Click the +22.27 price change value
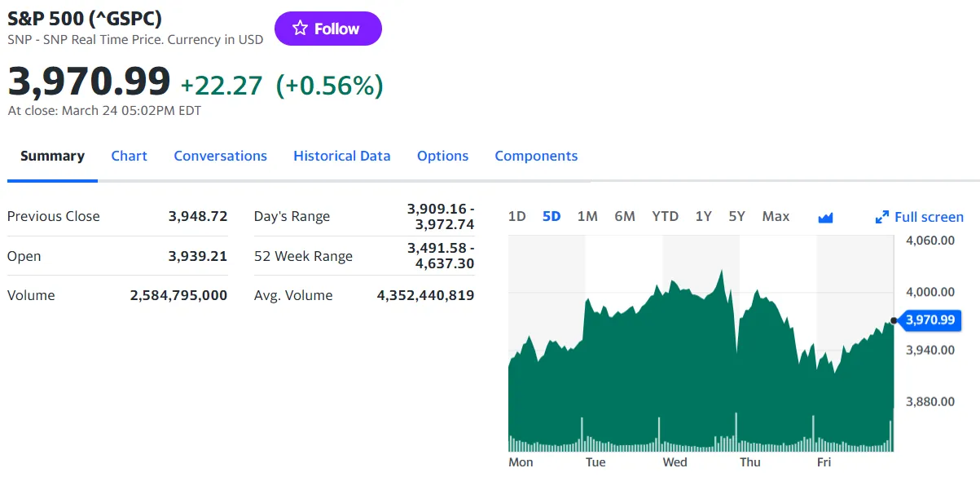 tap(222, 86)
